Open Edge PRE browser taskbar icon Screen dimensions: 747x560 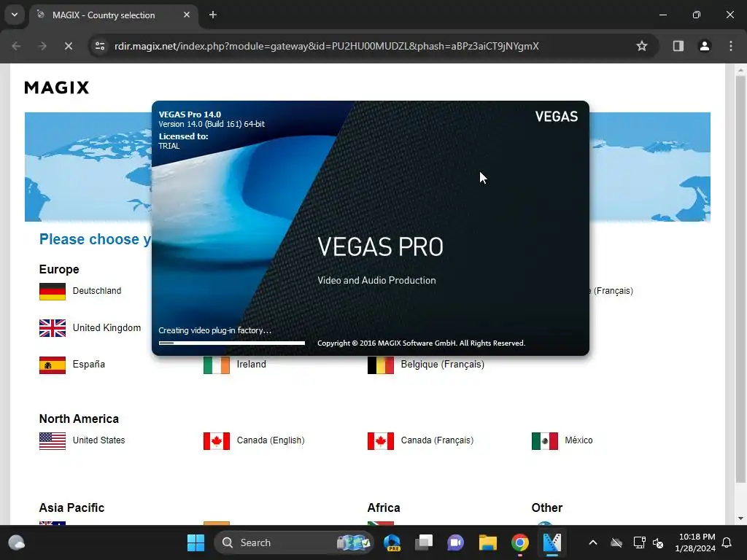[392, 542]
